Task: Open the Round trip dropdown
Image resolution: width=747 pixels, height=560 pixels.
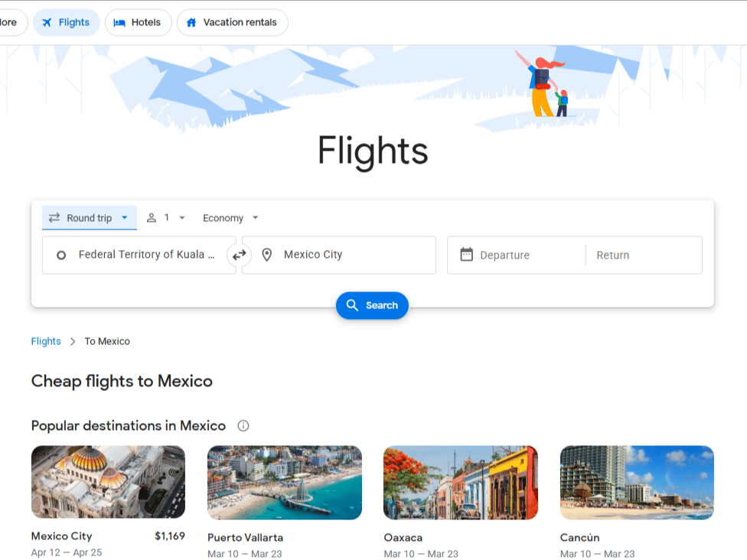Action: pos(89,217)
